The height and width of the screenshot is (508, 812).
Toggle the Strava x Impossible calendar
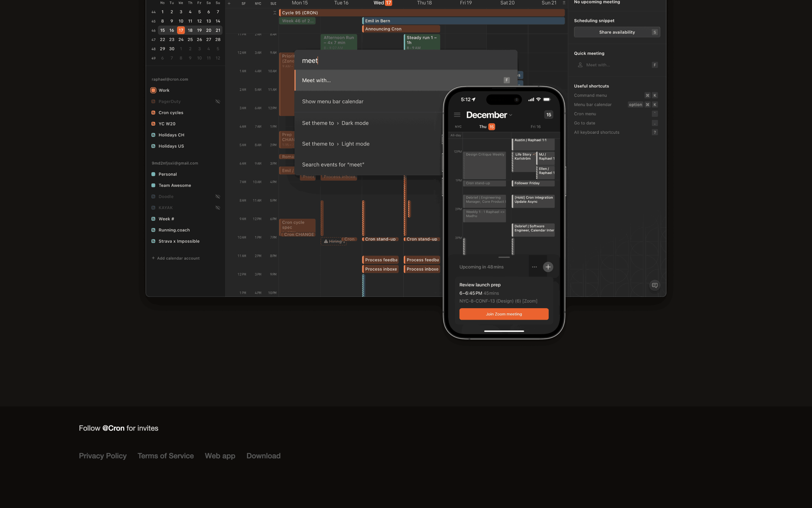point(153,241)
